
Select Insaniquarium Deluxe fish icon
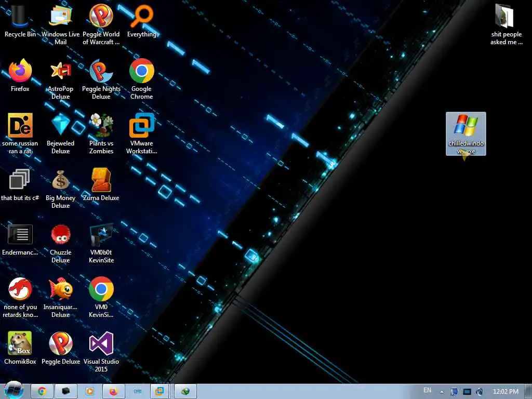click(x=60, y=298)
